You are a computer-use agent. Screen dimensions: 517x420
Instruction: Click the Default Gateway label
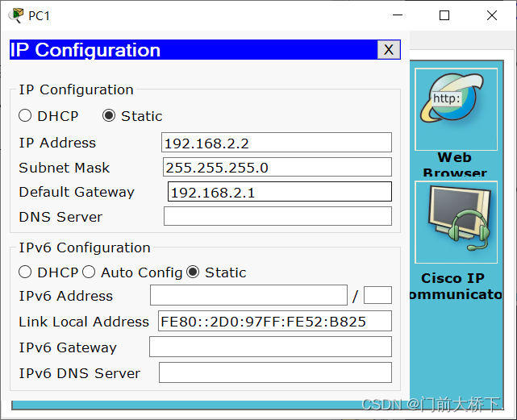(77, 192)
